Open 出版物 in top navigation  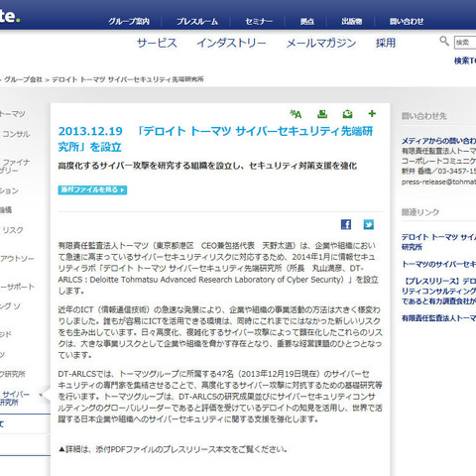352,22
